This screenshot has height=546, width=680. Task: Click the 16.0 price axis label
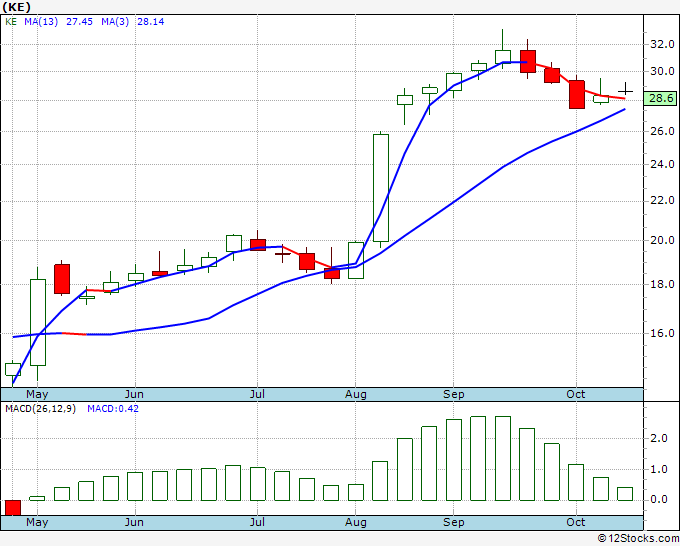point(662,333)
